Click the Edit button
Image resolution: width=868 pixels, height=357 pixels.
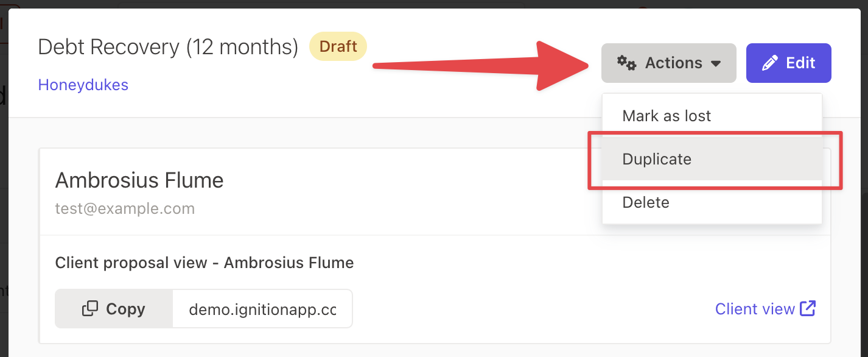[789, 63]
